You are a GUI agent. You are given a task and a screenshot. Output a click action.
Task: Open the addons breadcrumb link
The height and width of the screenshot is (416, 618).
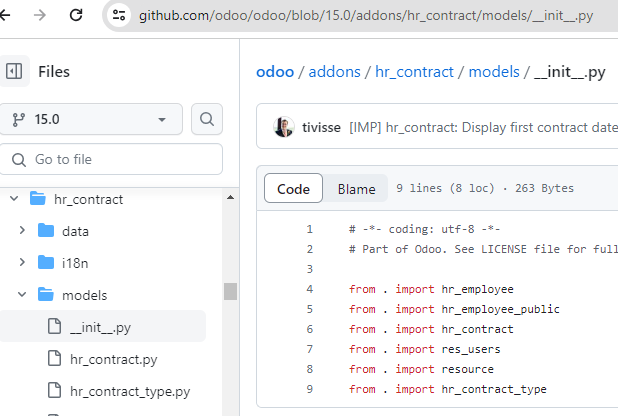pos(334,72)
